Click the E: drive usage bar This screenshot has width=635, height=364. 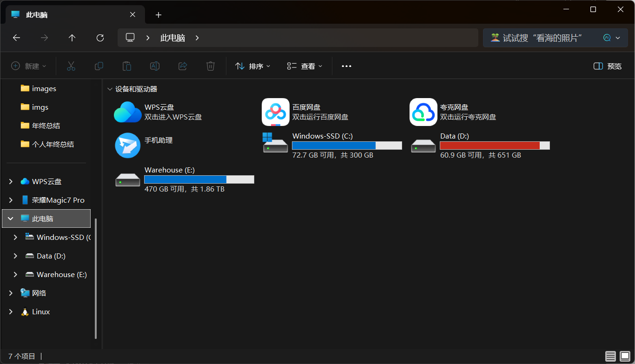pos(199,179)
